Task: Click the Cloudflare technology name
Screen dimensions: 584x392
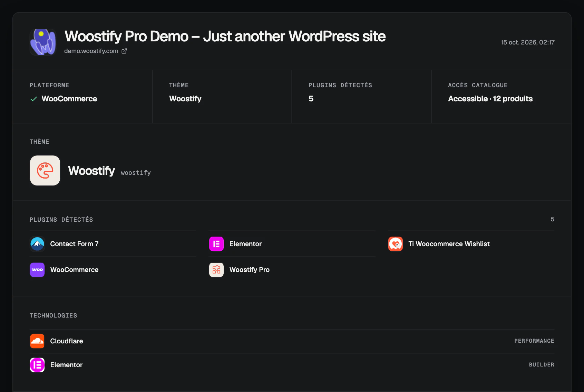Action: (67, 341)
